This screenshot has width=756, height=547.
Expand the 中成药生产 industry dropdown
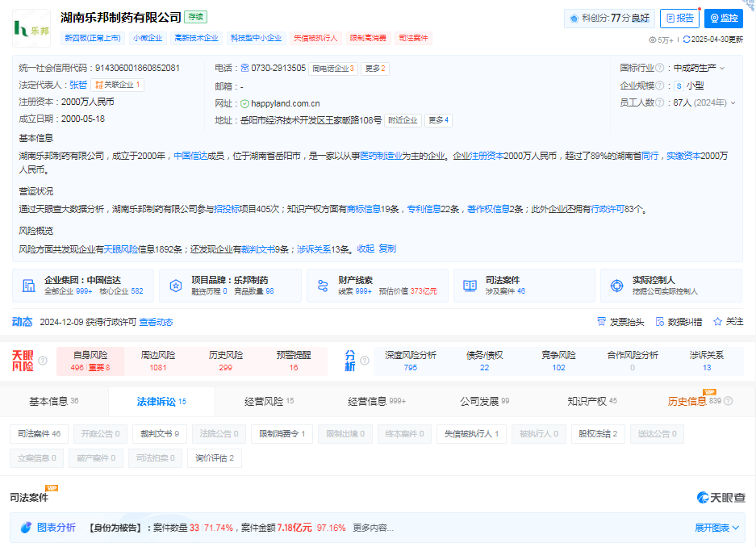click(x=722, y=68)
